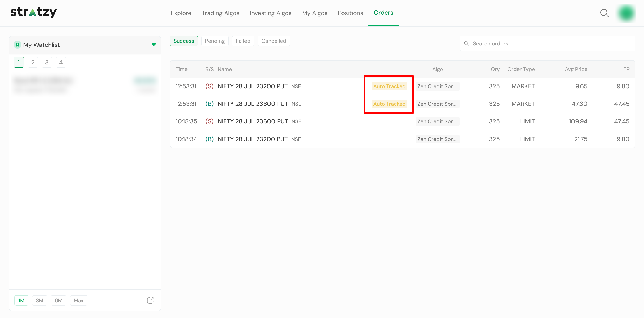Viewport: 644px width, 318px height.
Task: Click the magnifier icon in Search orders field
Action: pos(466,44)
